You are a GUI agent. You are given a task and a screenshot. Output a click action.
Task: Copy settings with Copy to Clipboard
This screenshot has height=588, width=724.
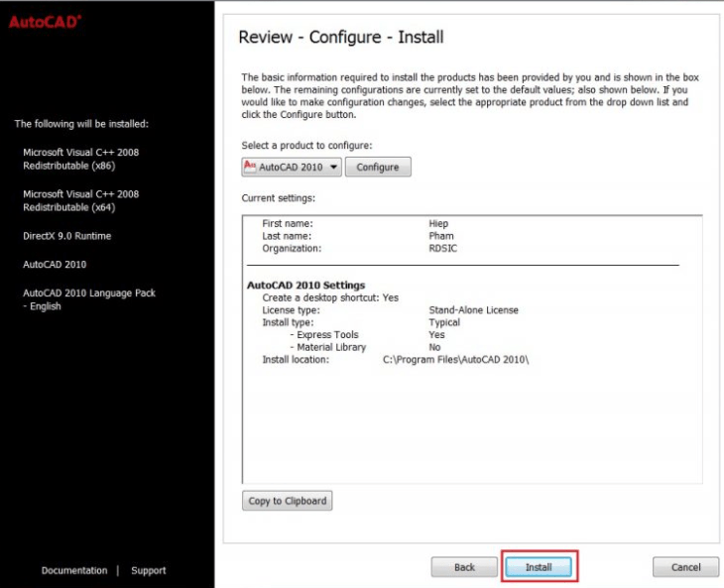pyautogui.click(x=288, y=501)
